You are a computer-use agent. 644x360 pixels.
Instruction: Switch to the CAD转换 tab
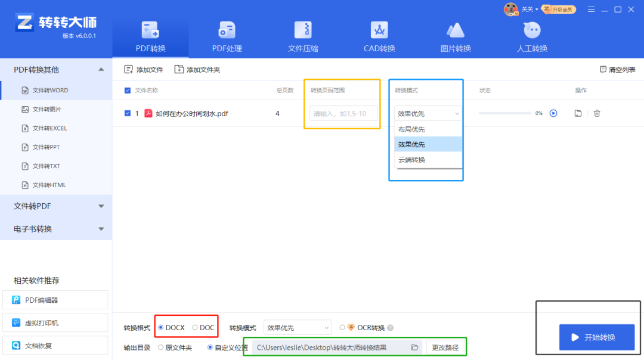[x=379, y=36]
